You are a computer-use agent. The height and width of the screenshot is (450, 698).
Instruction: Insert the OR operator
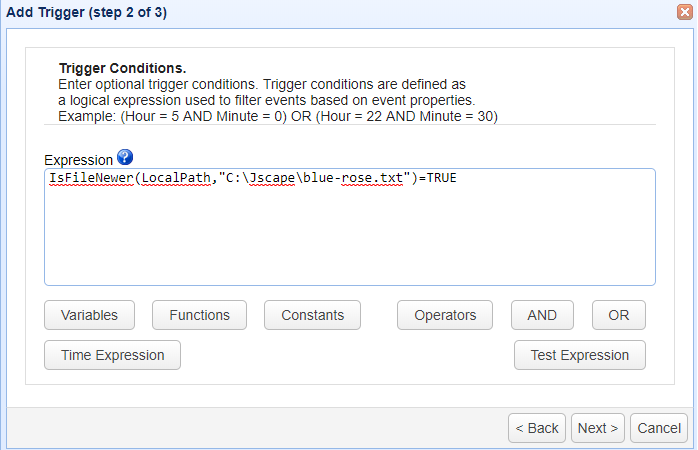pyautogui.click(x=618, y=315)
